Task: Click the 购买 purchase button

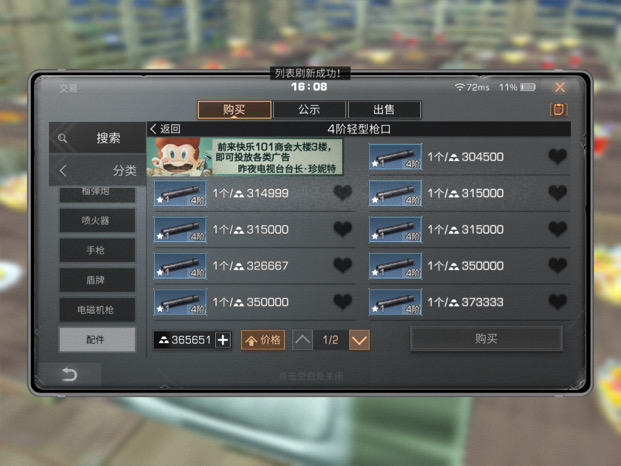Action: pyautogui.click(x=486, y=339)
